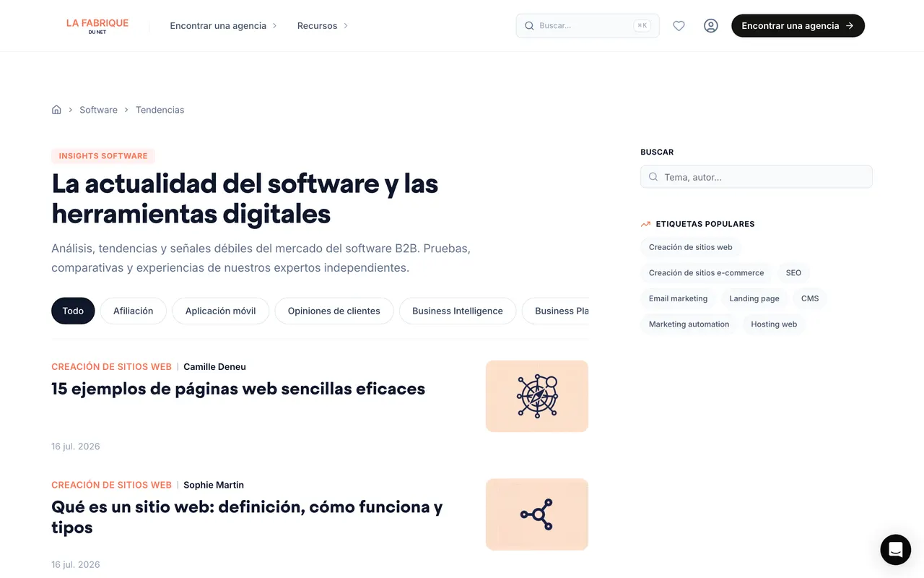Expand the Recursos menu

pyautogui.click(x=323, y=26)
